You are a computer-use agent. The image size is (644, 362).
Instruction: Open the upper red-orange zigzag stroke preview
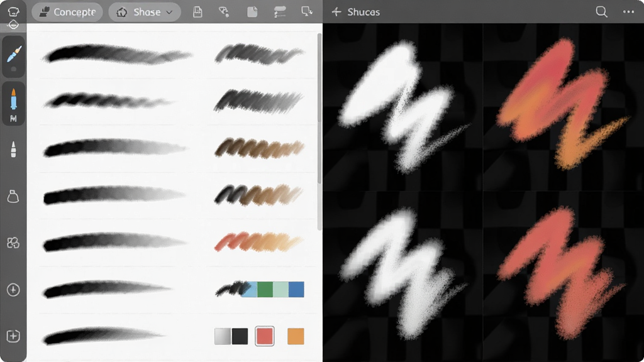[563, 105]
